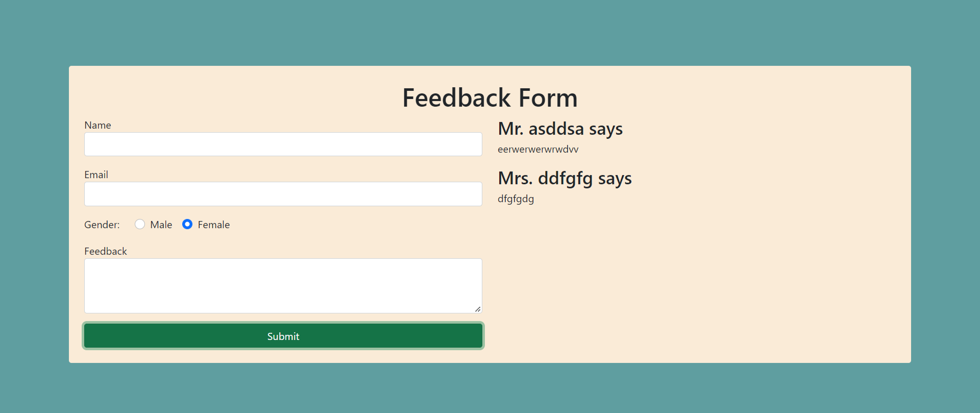
Task: Click the comment text dfgfgdg
Action: coord(516,199)
